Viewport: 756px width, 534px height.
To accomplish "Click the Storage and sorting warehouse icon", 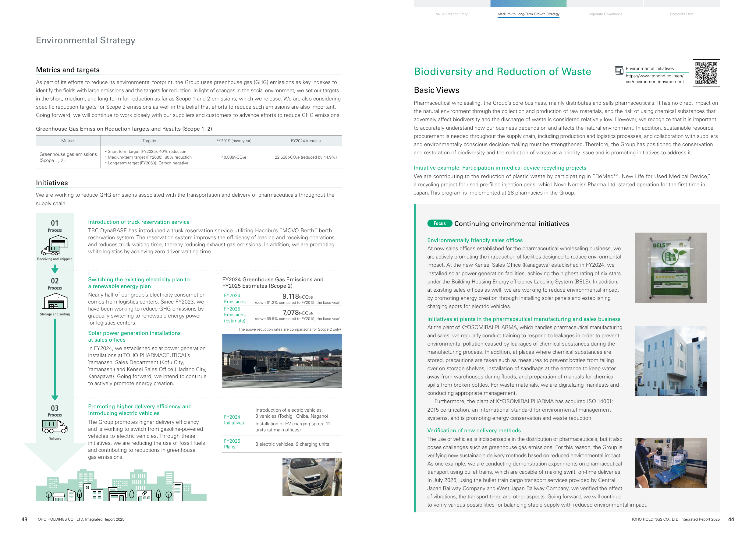I will [55, 301].
